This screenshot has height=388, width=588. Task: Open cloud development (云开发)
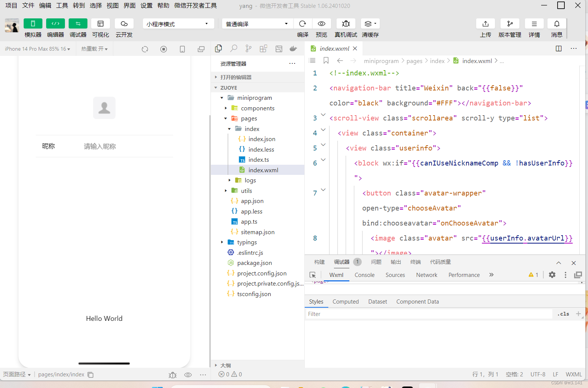[x=124, y=24]
